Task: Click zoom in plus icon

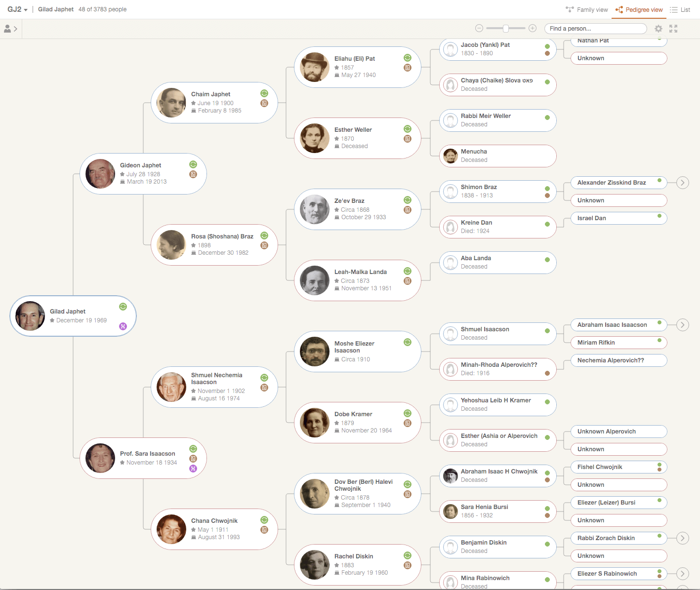Action: [x=533, y=28]
